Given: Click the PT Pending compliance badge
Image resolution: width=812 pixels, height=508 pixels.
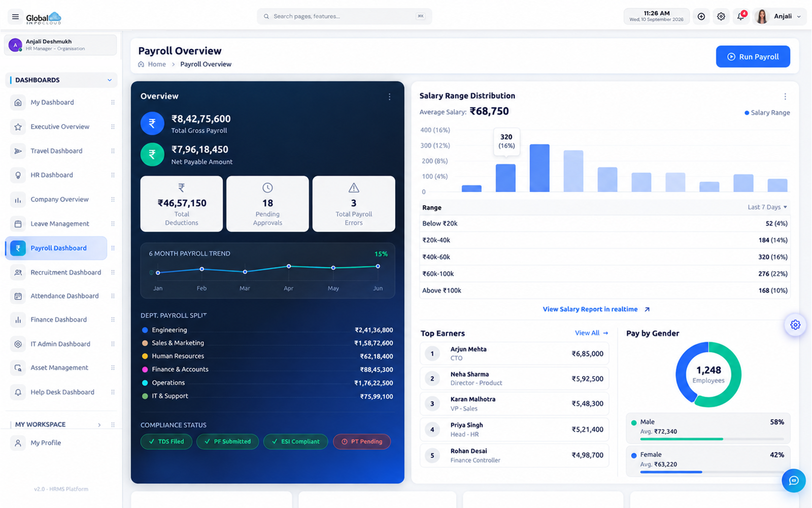Looking at the screenshot, I should [362, 441].
